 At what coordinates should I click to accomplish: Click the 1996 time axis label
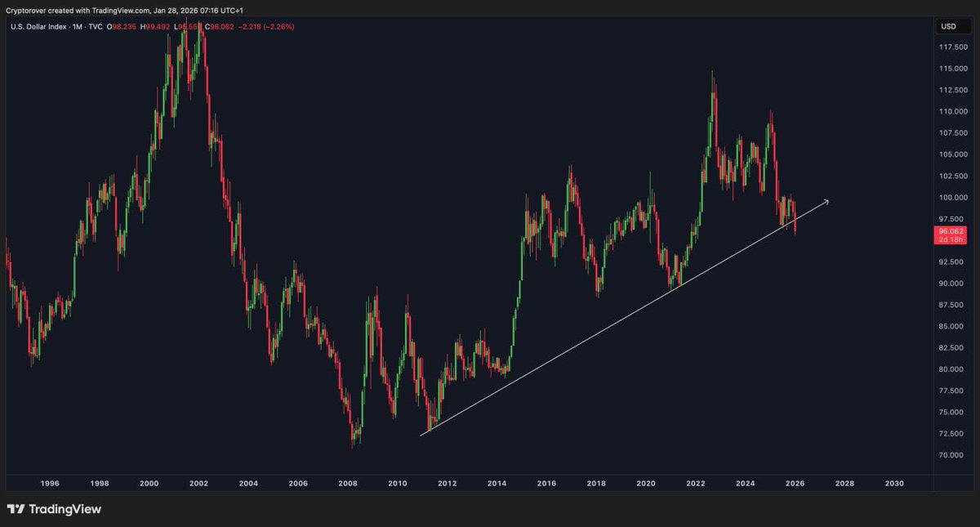49,484
